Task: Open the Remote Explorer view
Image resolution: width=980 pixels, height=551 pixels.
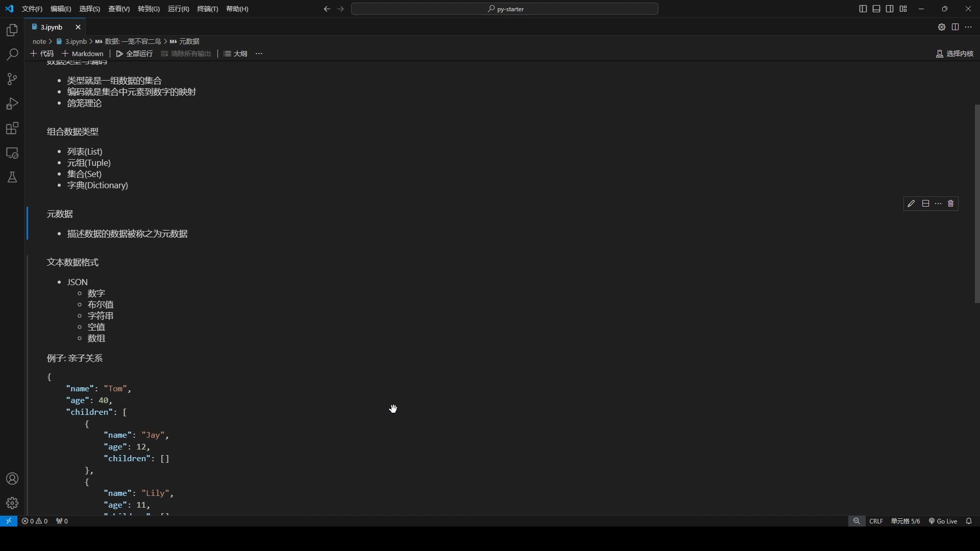Action: click(x=12, y=153)
